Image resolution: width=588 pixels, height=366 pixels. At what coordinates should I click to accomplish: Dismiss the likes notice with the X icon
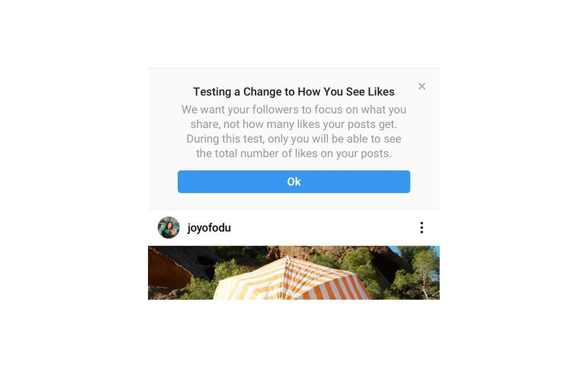[x=422, y=86]
